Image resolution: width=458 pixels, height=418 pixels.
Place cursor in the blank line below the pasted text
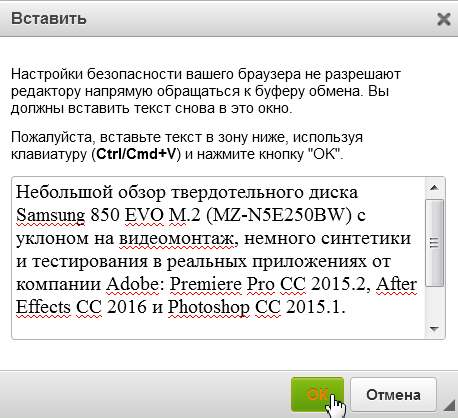coord(218,328)
